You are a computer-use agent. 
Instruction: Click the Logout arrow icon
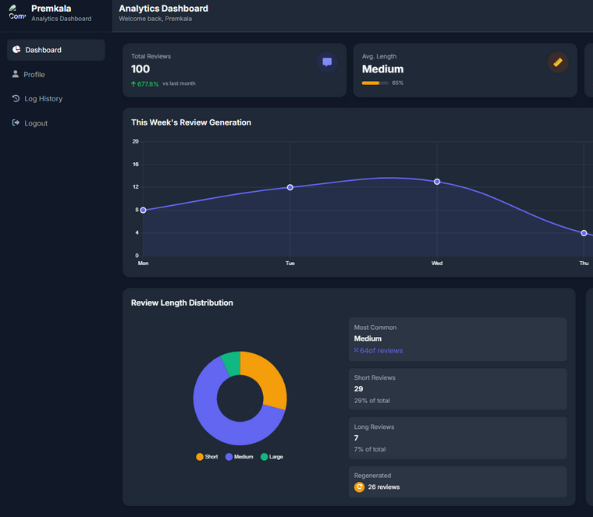[16, 123]
